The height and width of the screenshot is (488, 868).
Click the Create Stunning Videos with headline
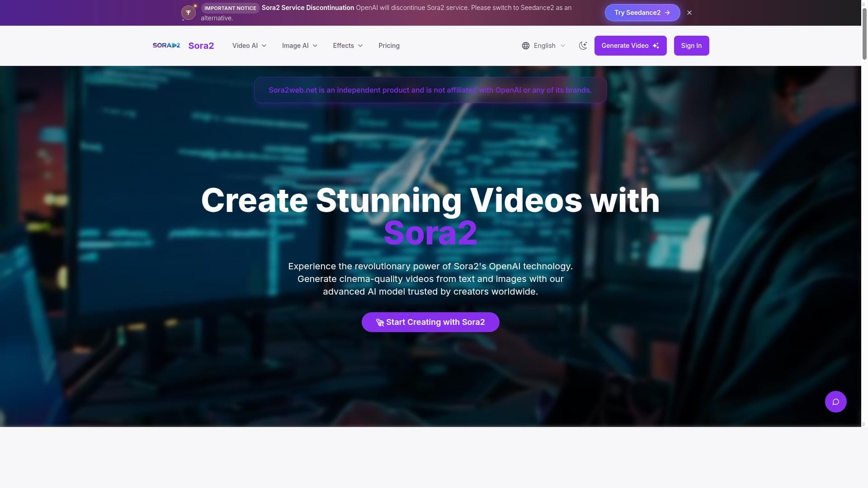click(430, 200)
